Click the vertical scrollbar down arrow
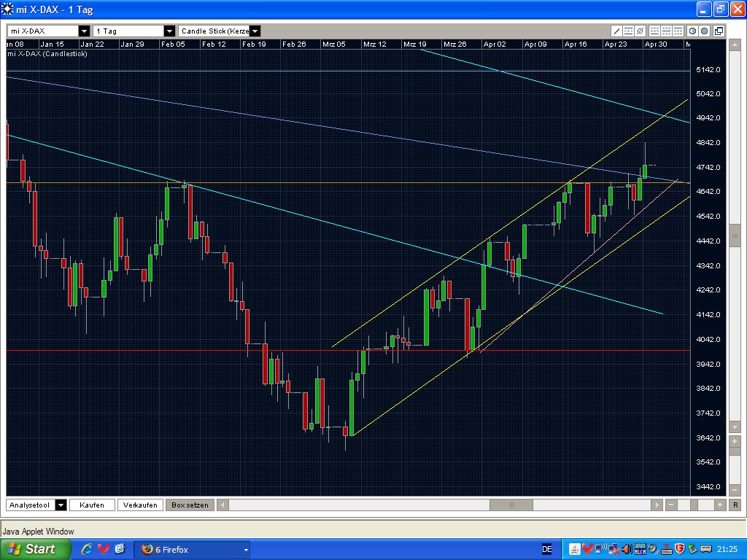 click(x=735, y=426)
